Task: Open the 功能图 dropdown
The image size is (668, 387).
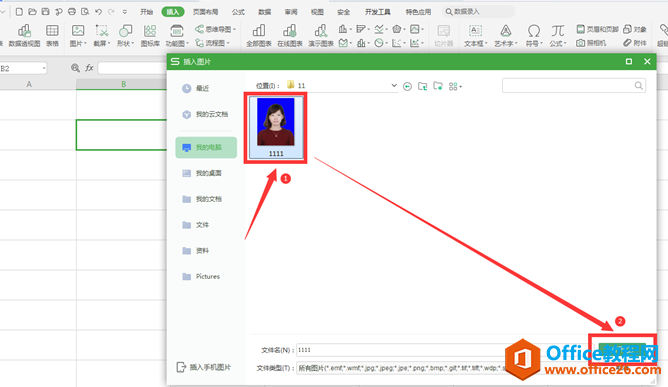Action: tap(177, 36)
